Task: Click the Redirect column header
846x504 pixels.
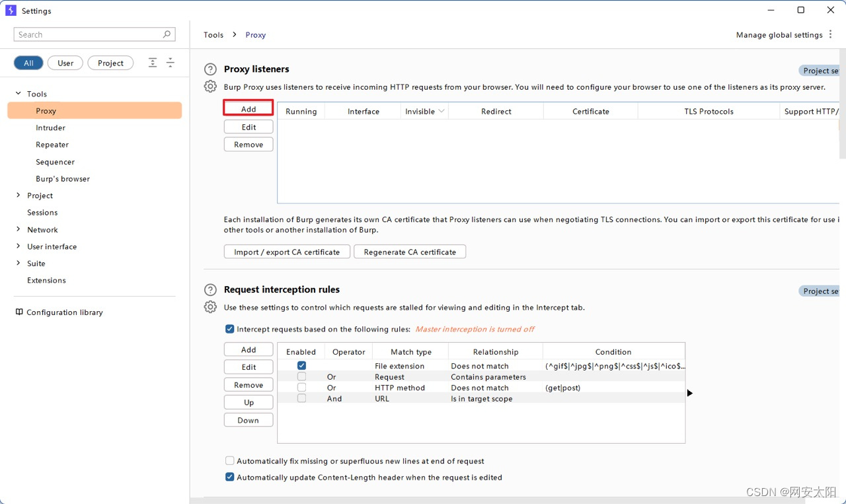Action: 496,111
